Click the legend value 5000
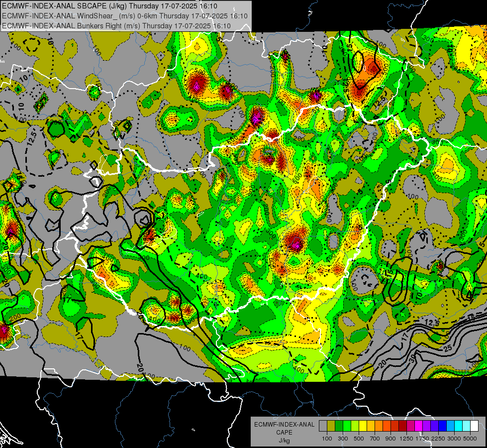This screenshot has width=487, height=448. click(x=470, y=439)
